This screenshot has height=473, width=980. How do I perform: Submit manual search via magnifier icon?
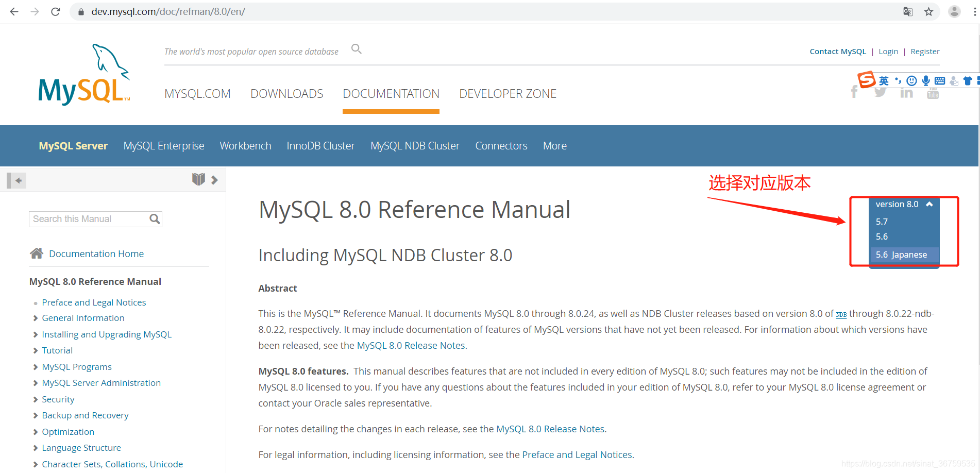pos(155,219)
